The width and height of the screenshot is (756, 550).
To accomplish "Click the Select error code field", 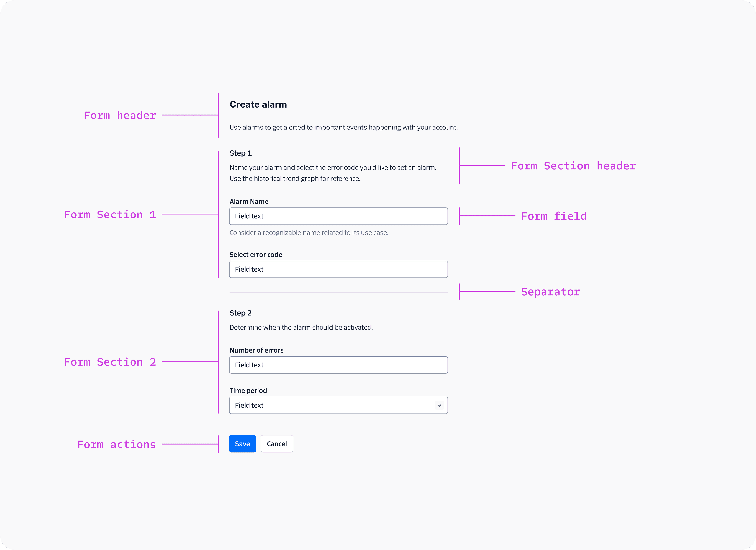I will click(x=338, y=269).
